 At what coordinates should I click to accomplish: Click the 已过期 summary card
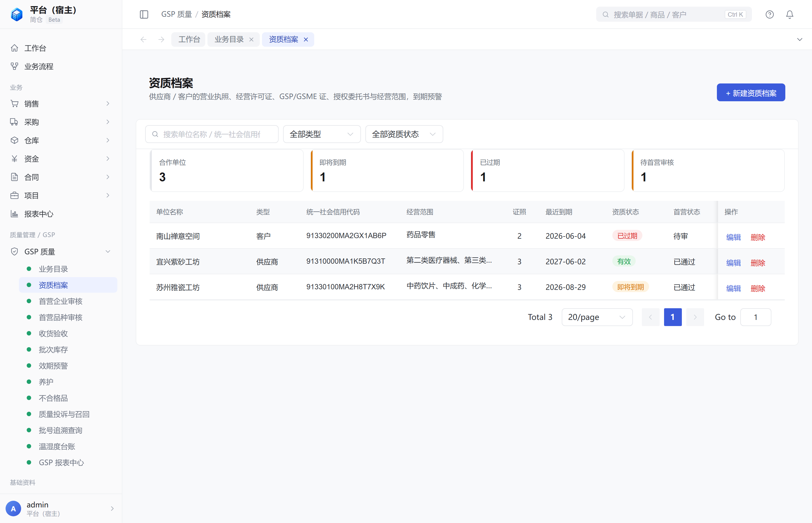[547, 171]
